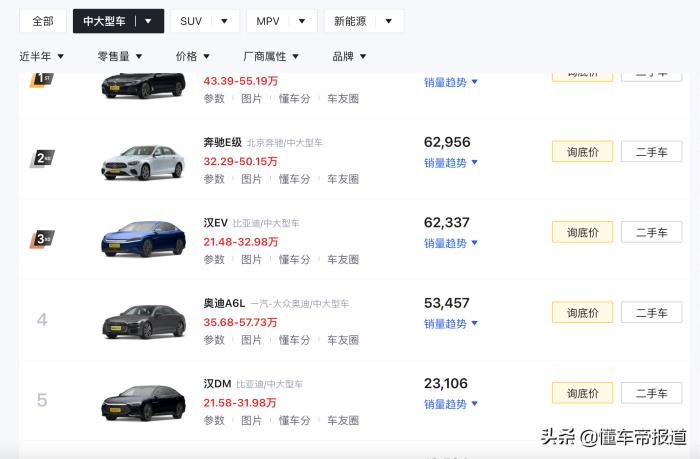Image resolution: width=700 pixels, height=459 pixels.
Task: Expand 销量趋势 for 汉DM
Action: coord(451,404)
